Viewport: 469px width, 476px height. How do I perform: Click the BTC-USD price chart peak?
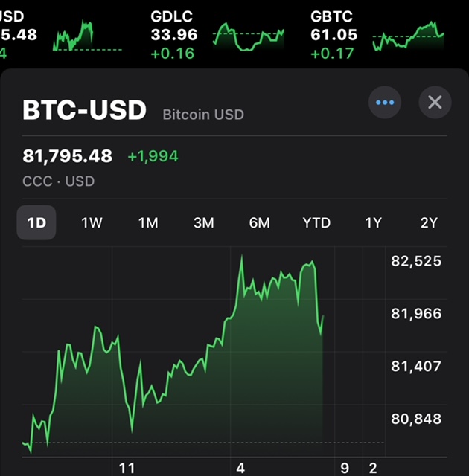pyautogui.click(x=242, y=259)
